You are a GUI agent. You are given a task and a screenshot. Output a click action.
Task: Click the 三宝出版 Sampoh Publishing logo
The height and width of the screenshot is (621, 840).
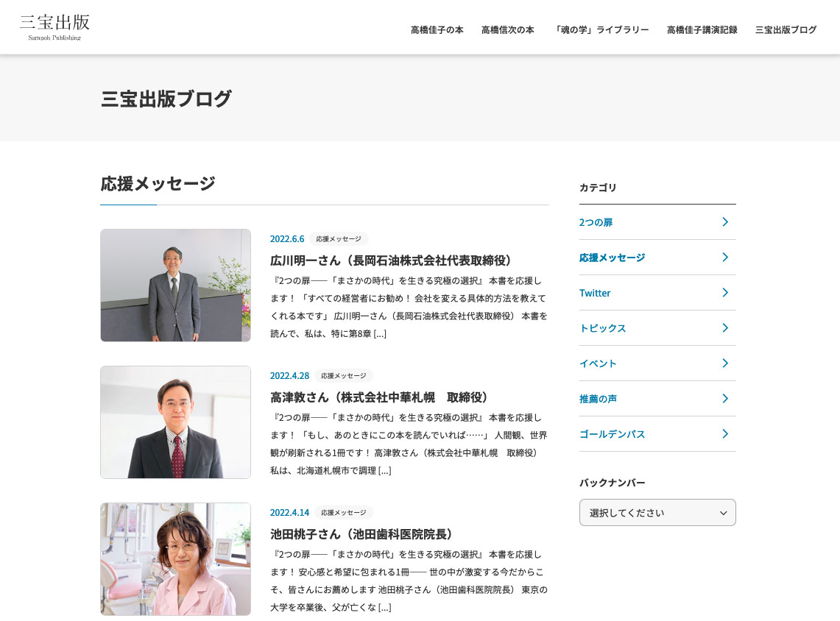click(54, 26)
